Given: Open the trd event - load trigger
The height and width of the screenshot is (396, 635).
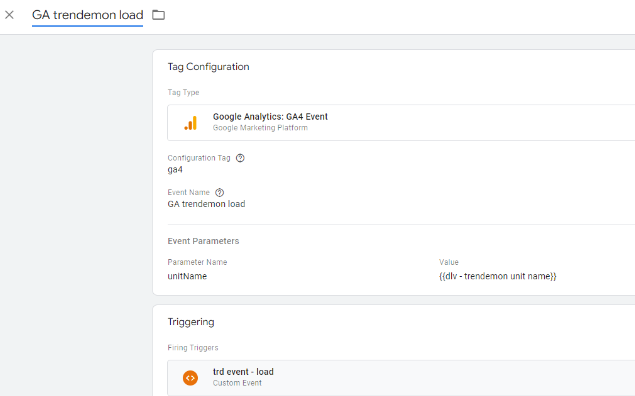Looking at the screenshot, I should tap(401, 378).
